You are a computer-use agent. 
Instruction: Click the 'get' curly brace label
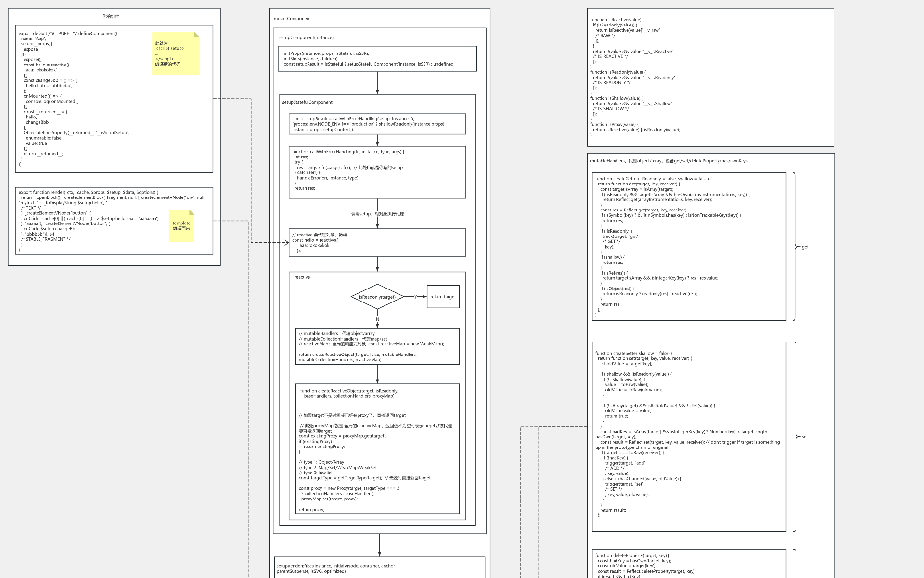click(x=805, y=247)
